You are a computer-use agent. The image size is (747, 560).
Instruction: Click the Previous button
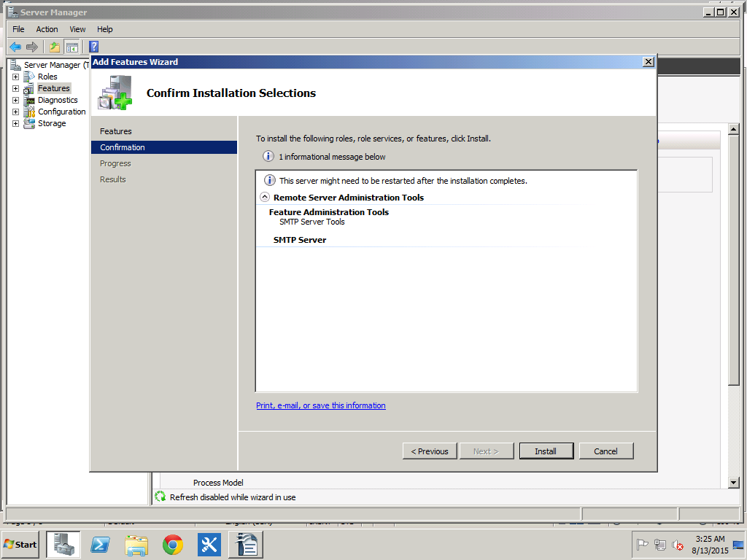(x=430, y=451)
